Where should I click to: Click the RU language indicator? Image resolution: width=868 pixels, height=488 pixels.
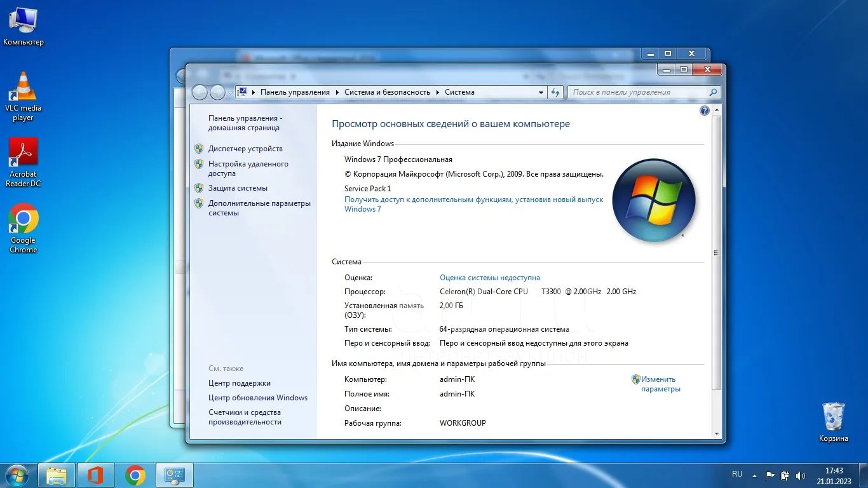coord(737,474)
